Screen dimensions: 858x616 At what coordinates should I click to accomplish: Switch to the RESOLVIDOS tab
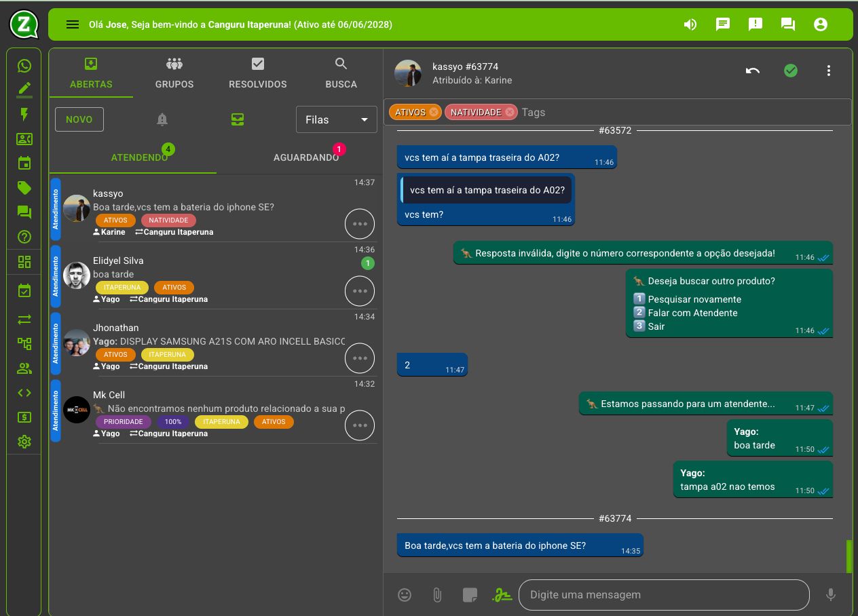[x=257, y=73]
